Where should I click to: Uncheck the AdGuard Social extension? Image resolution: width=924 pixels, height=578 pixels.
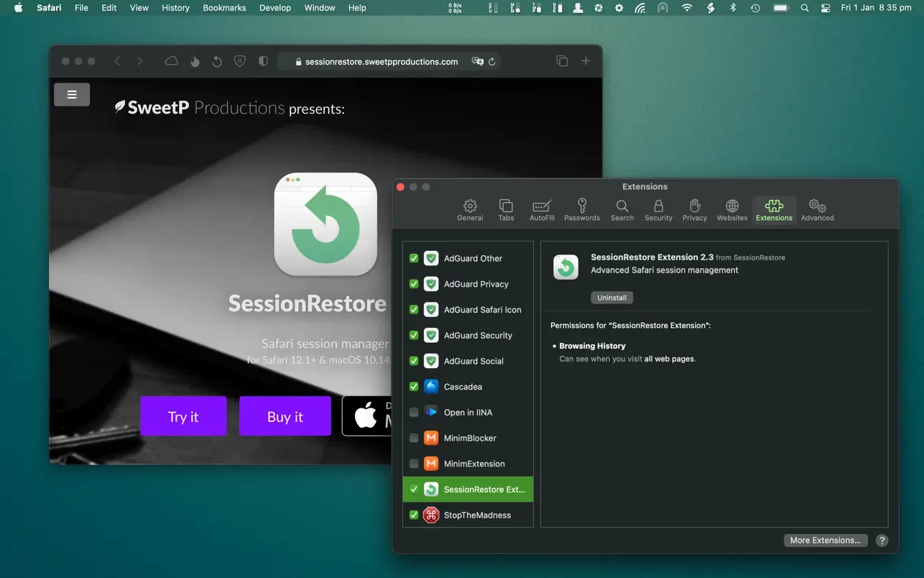414,361
